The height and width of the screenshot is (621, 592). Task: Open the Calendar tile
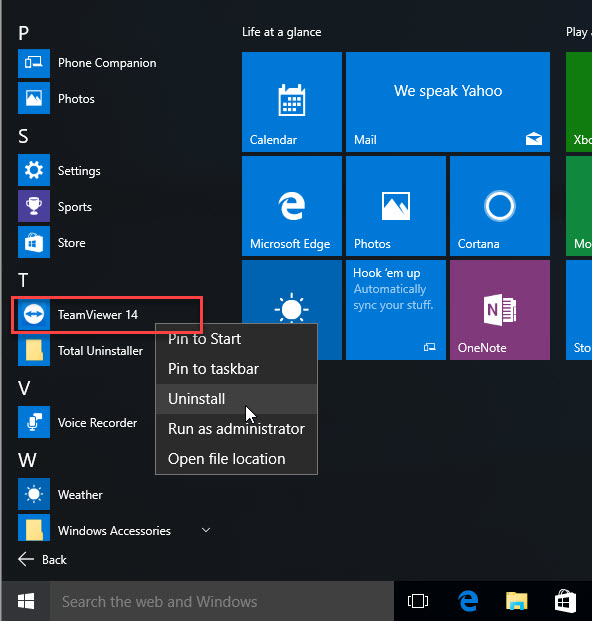click(x=292, y=102)
